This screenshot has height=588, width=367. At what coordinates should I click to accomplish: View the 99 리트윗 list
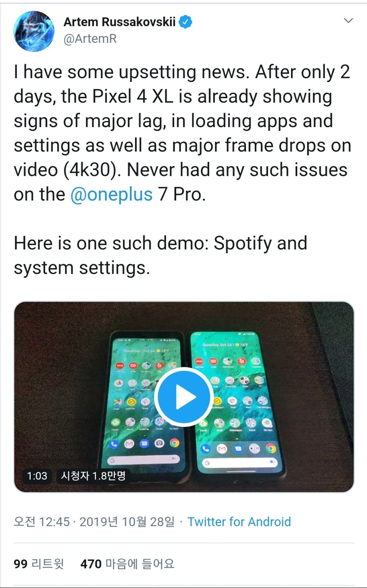pyautogui.click(x=39, y=564)
